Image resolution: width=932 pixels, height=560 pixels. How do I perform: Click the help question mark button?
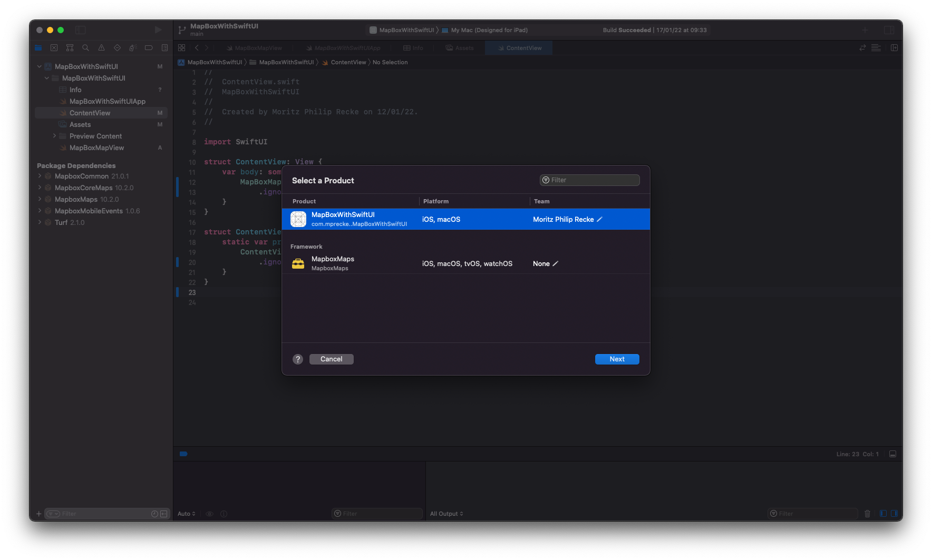click(x=298, y=359)
